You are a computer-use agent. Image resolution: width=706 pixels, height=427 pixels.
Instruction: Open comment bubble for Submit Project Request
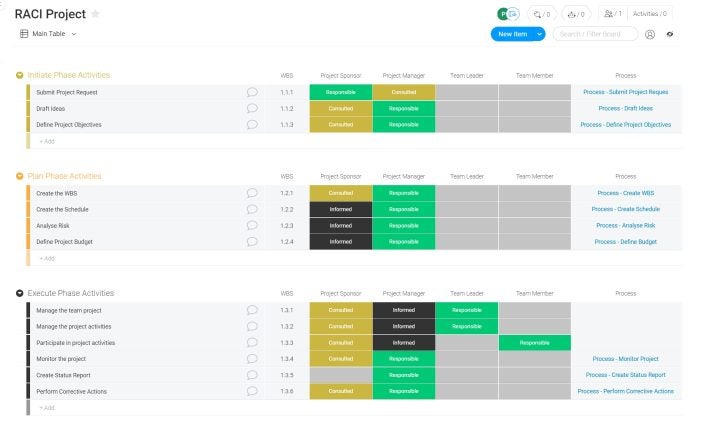pos(252,92)
